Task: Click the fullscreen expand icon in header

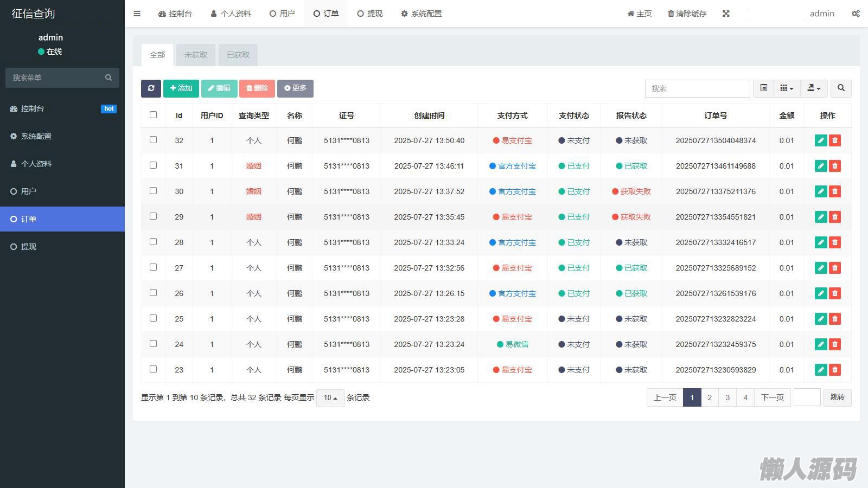Action: tap(726, 14)
